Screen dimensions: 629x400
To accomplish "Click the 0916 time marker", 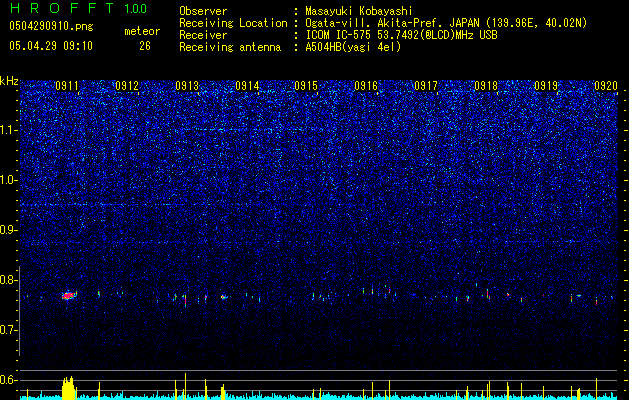I will (366, 86).
